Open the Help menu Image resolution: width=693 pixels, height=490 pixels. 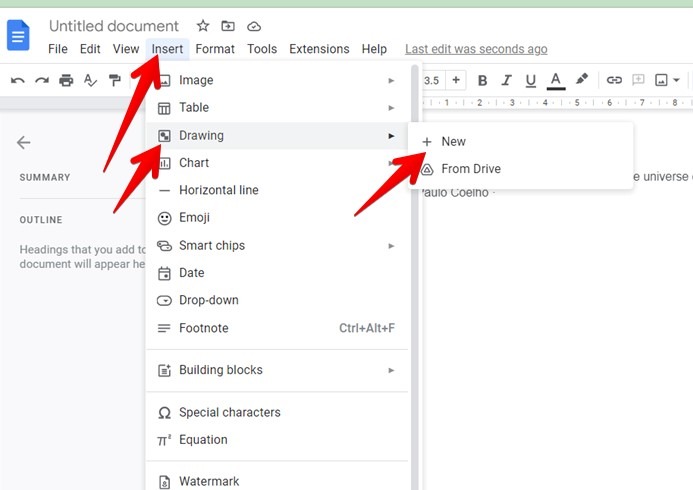point(374,49)
